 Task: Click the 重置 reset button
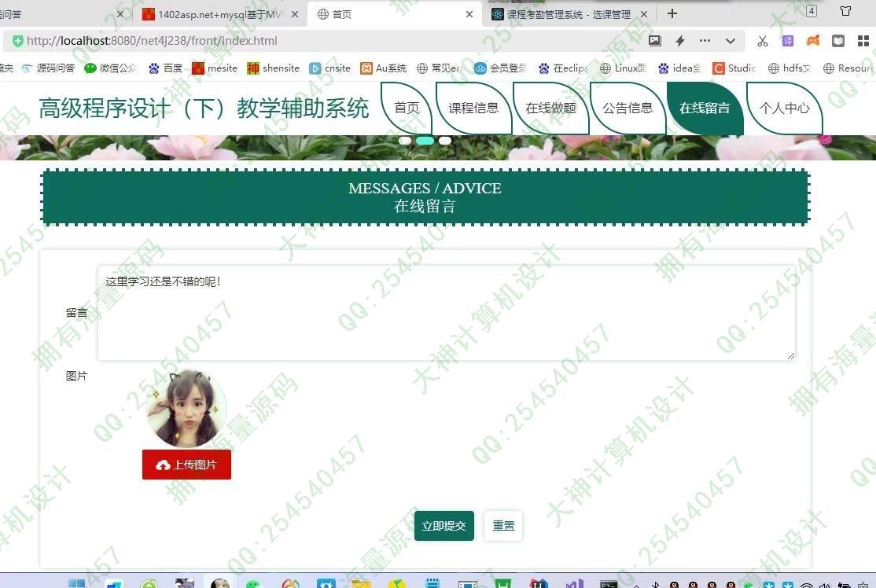pyautogui.click(x=503, y=526)
